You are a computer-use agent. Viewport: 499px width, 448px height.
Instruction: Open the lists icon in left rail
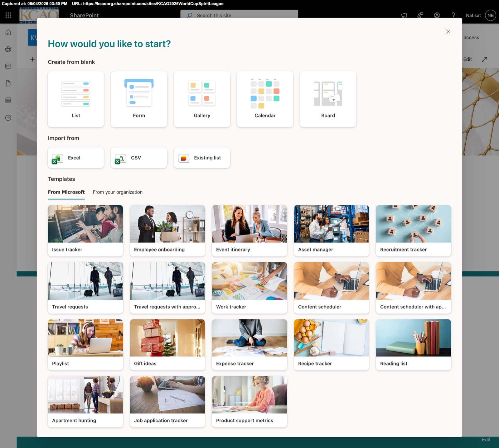pos(8,100)
